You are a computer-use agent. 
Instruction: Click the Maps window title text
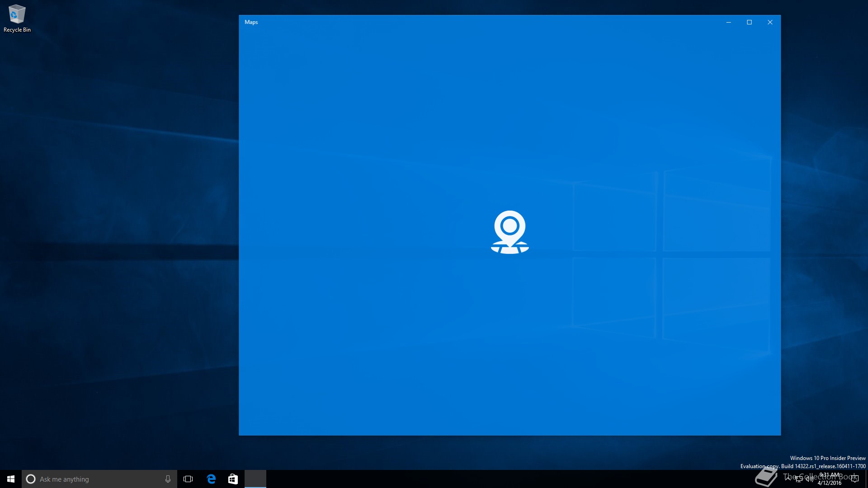click(x=251, y=22)
